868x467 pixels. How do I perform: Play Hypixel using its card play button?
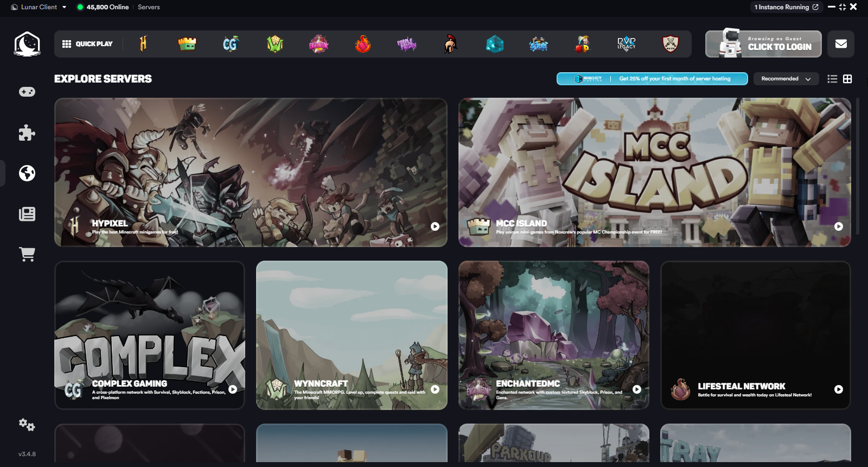435,226
